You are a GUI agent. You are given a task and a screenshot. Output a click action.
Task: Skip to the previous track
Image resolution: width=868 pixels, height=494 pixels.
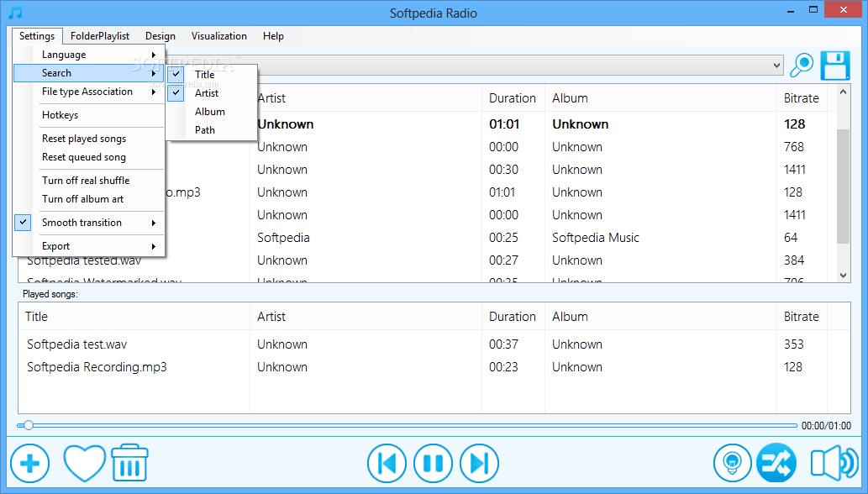(x=387, y=463)
